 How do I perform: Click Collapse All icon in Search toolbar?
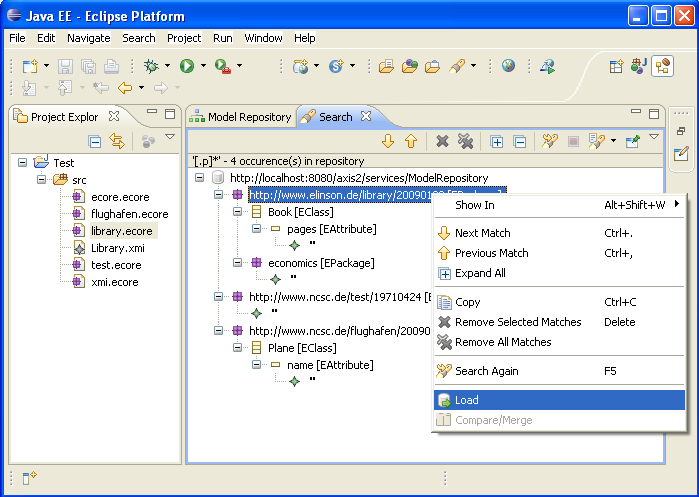(x=520, y=142)
